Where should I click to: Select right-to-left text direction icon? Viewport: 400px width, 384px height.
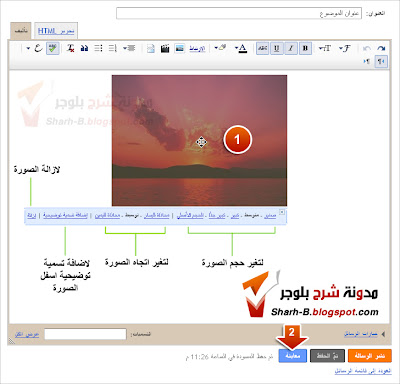(x=381, y=62)
